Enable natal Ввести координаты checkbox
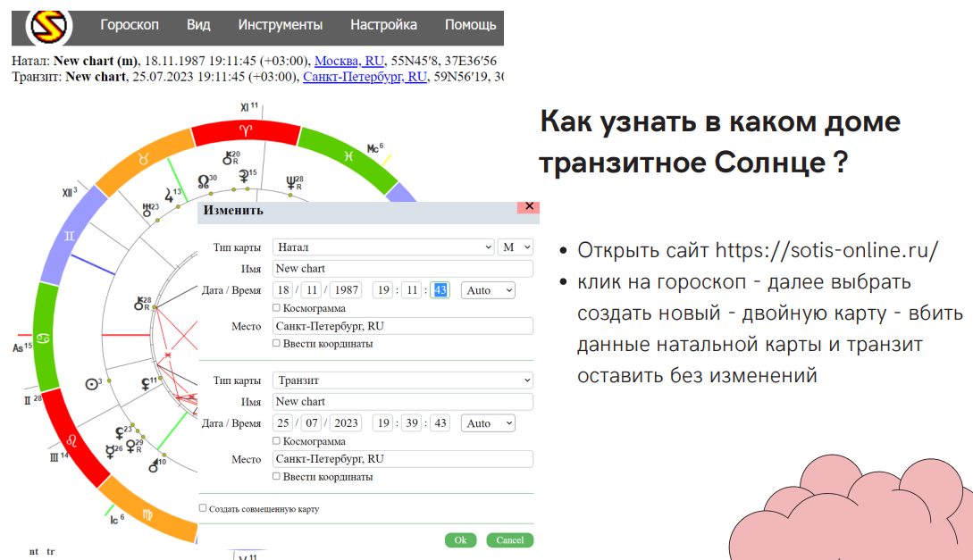The image size is (973, 560). pyautogui.click(x=276, y=343)
